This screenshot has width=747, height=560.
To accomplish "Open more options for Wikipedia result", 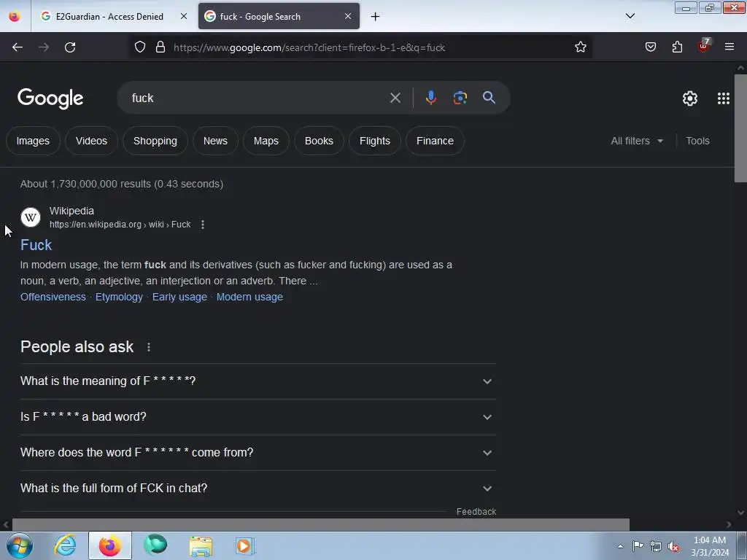I will coord(203,225).
